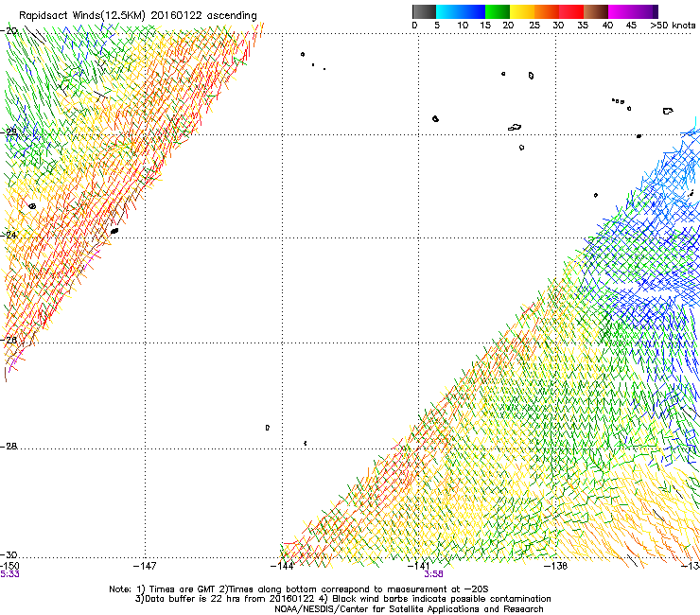The image size is (700, 615).
Task: Click the 'NOAA/NESDIS/Center for Satellite Applications and Research' credit
Action: coord(409,609)
